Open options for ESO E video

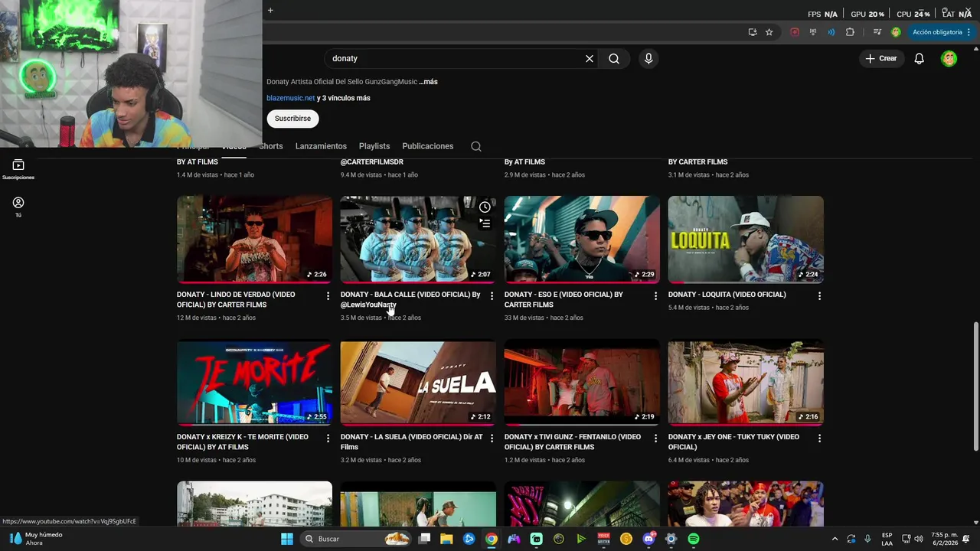coord(655,296)
